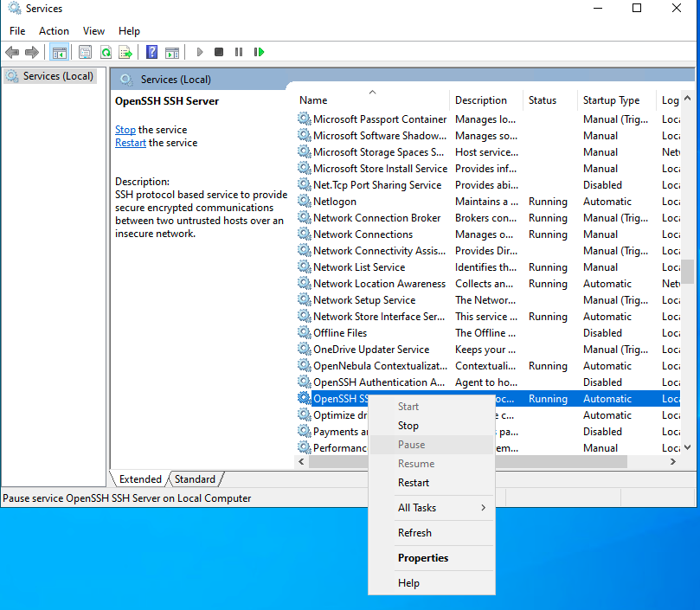Screen dimensions: 700x610
Task: Click the Back arrow toolbar icon
Action: point(12,52)
